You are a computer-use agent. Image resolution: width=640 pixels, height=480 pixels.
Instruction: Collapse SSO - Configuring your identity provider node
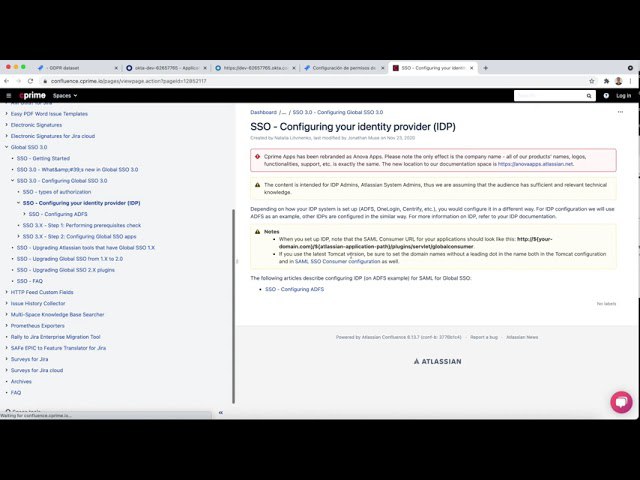[x=18, y=203]
